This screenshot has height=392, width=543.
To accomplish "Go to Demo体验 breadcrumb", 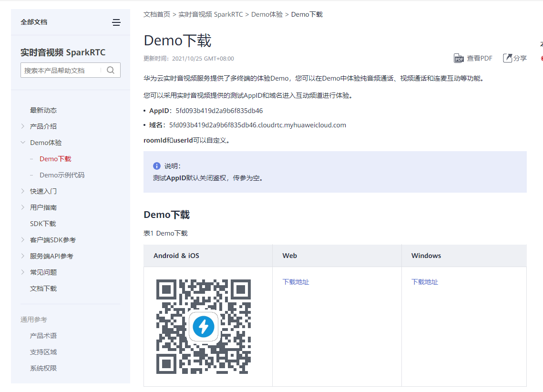I will click(x=267, y=14).
